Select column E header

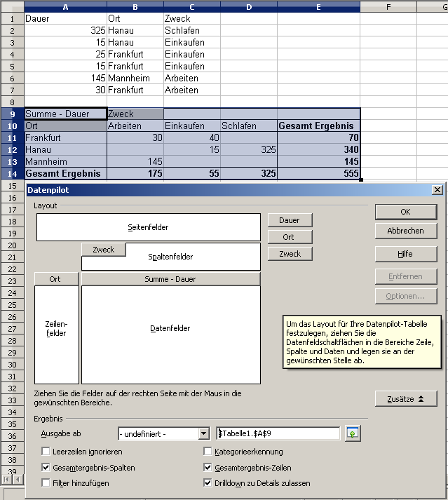tap(318, 6)
